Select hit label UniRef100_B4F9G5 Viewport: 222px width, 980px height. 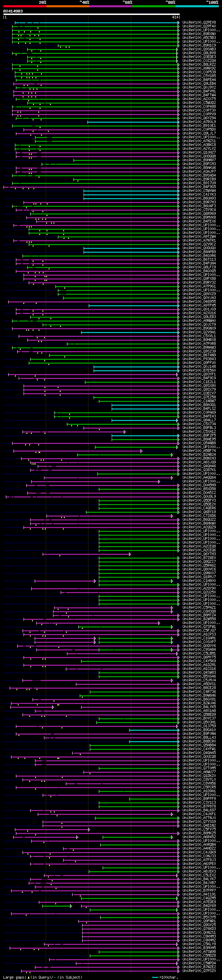[x=199, y=187]
